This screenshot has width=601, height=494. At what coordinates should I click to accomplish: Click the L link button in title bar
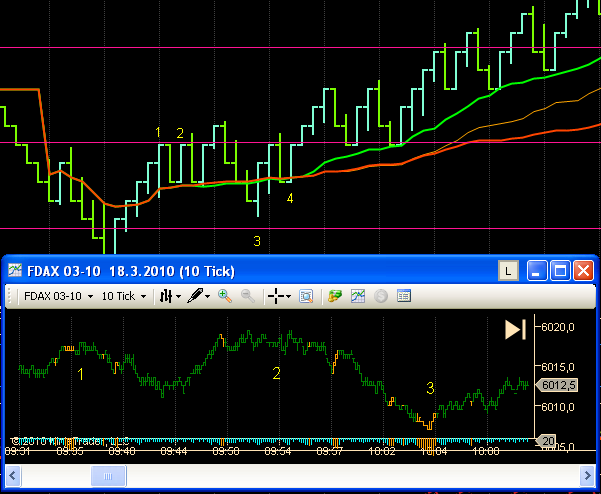pos(508,271)
